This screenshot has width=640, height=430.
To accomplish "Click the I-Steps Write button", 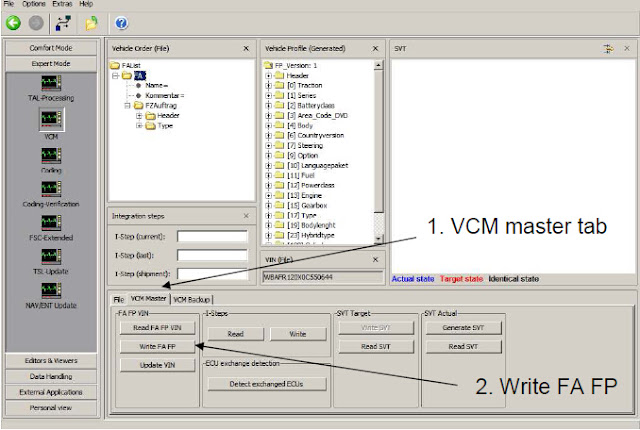I will point(298,334).
